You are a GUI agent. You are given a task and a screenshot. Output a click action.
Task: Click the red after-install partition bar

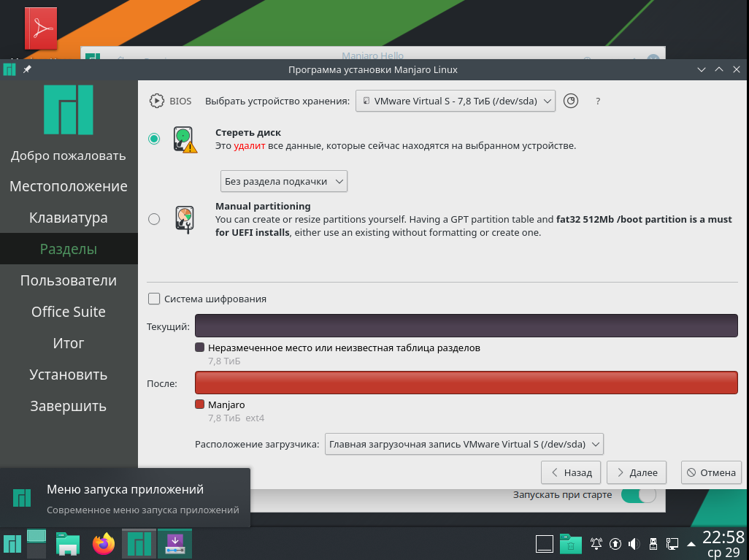466,383
